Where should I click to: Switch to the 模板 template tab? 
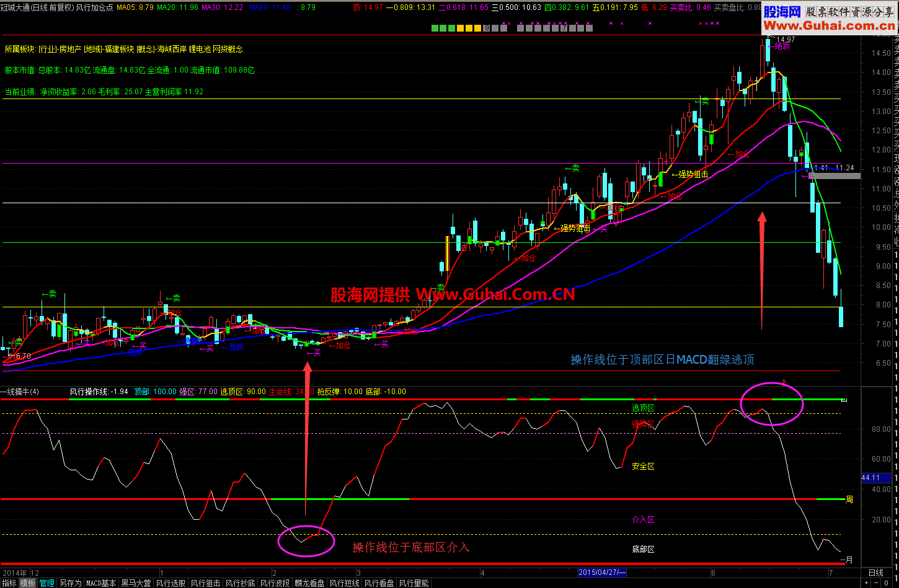[28, 583]
